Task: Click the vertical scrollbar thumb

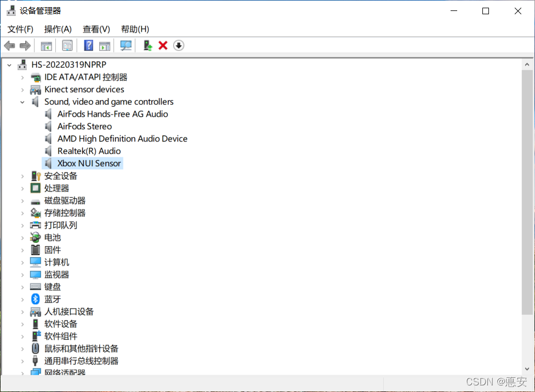Action: (x=527, y=192)
